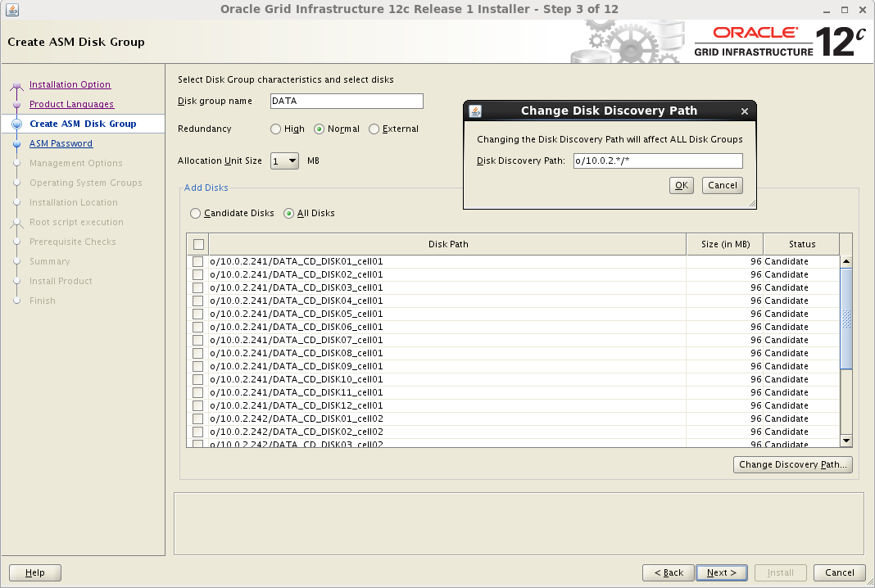Screen dimensions: 875x588
Task: Click the disk table vertical scrollbar thumb
Action: point(846,318)
